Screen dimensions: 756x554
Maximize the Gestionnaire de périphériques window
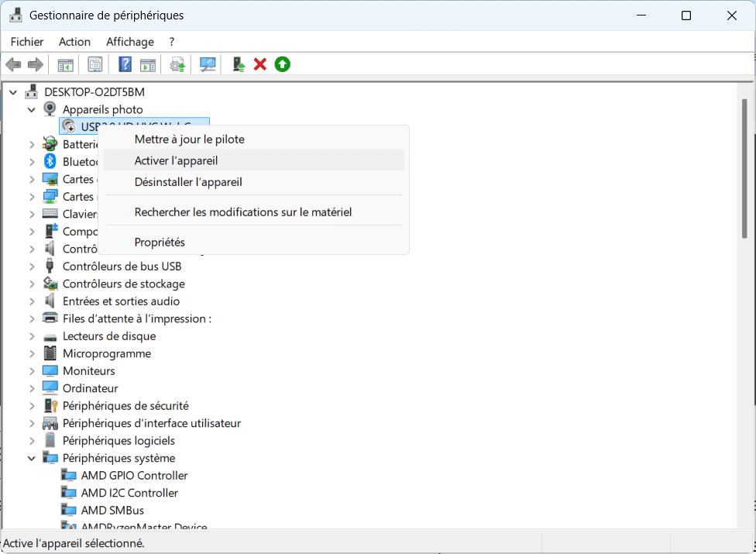tap(686, 15)
